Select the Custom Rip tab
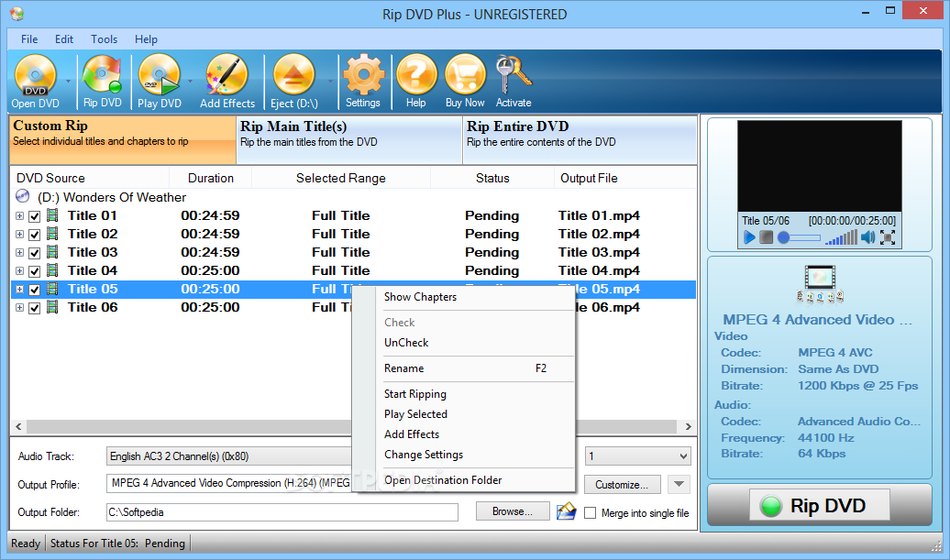The image size is (950, 560). [122, 140]
